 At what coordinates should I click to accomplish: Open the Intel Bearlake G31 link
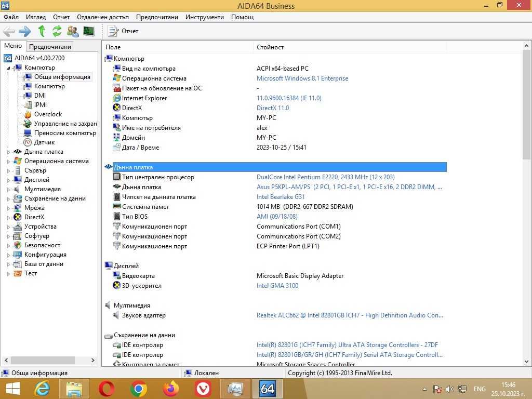point(281,197)
